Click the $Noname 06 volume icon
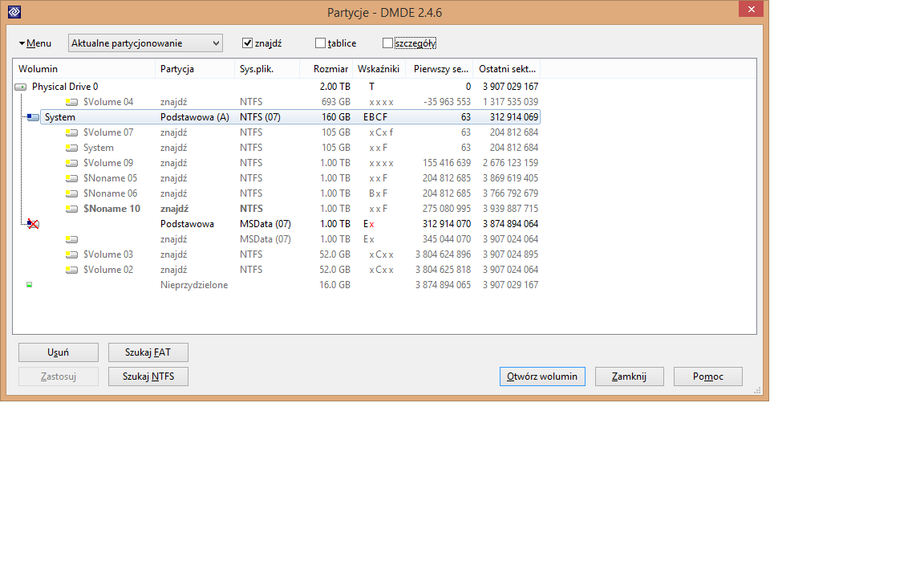 click(x=72, y=193)
